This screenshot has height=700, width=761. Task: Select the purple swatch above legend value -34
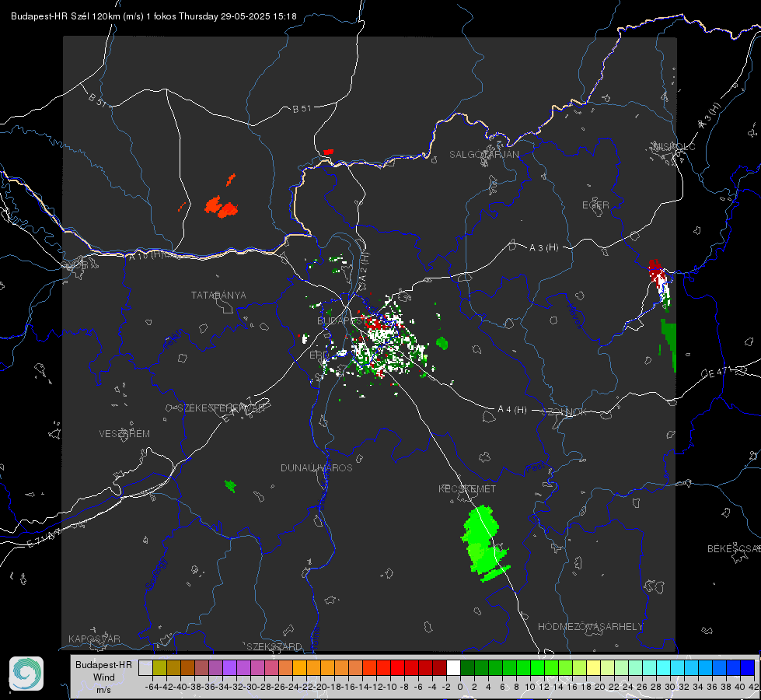229,667
